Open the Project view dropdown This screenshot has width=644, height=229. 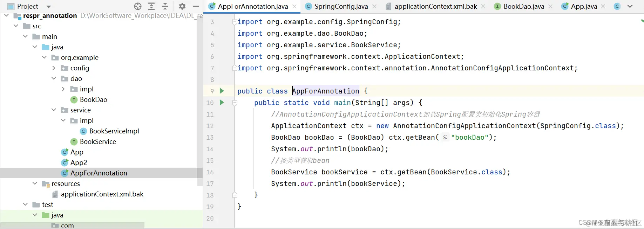click(x=49, y=7)
